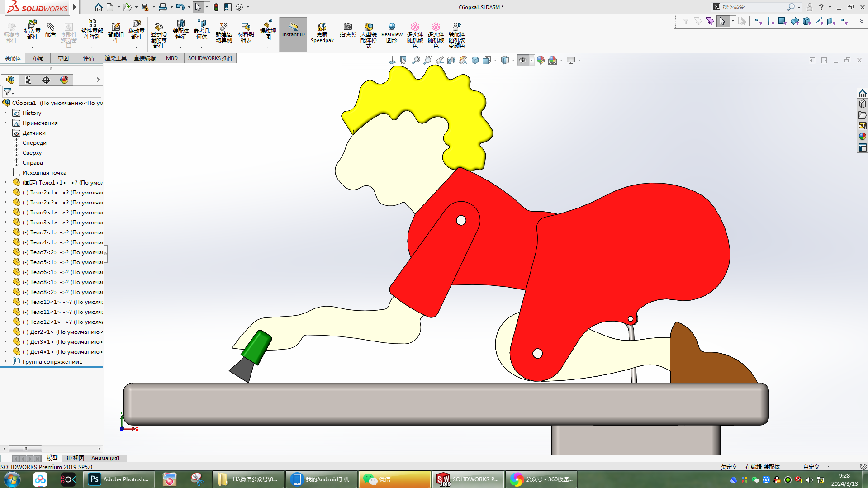Viewport: 868px width, 488px height.
Task: Open the Design Library icon in task pane
Action: click(863, 104)
